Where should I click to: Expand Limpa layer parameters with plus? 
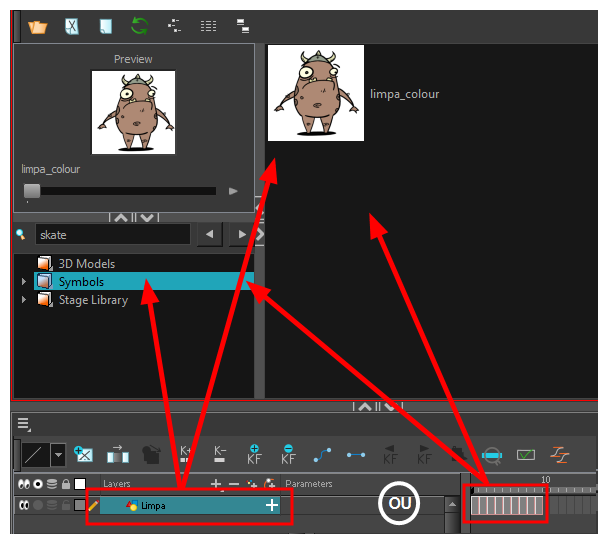(x=272, y=505)
